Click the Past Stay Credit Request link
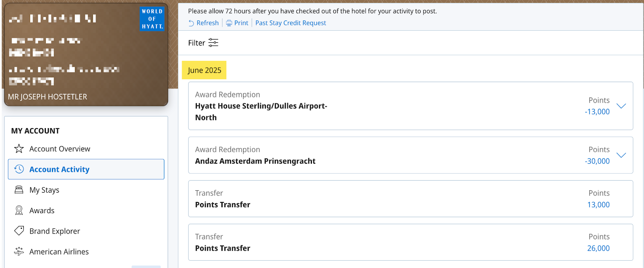The height and width of the screenshot is (268, 644). pos(291,23)
